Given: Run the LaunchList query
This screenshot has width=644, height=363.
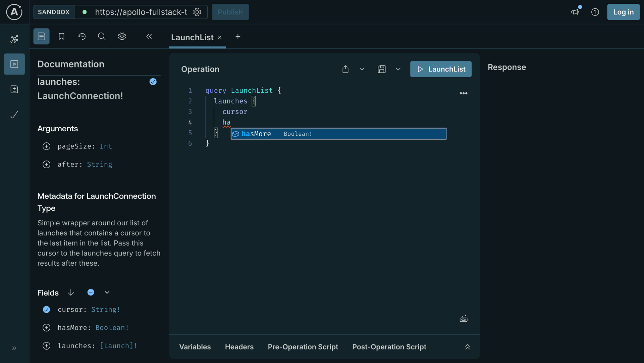Looking at the screenshot, I should [441, 69].
